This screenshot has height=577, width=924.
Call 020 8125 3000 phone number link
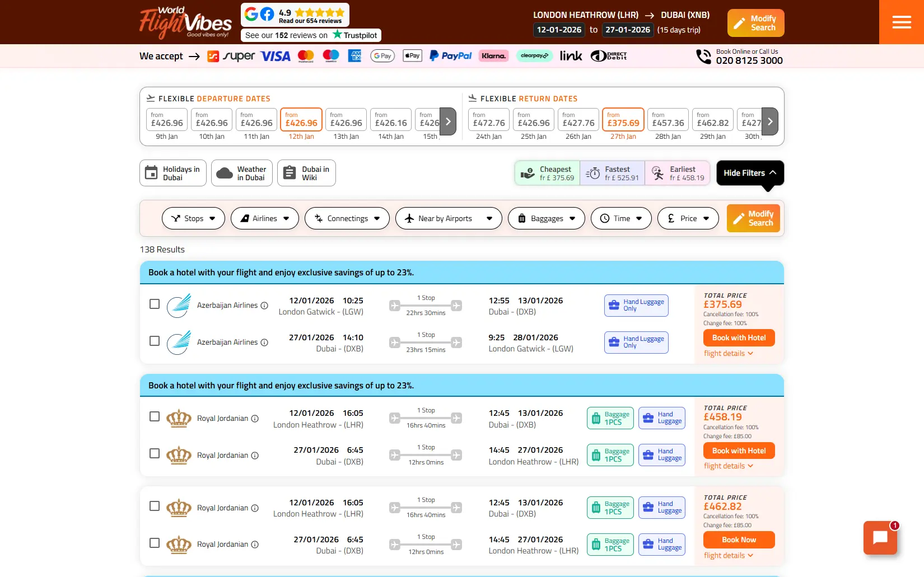tap(749, 60)
